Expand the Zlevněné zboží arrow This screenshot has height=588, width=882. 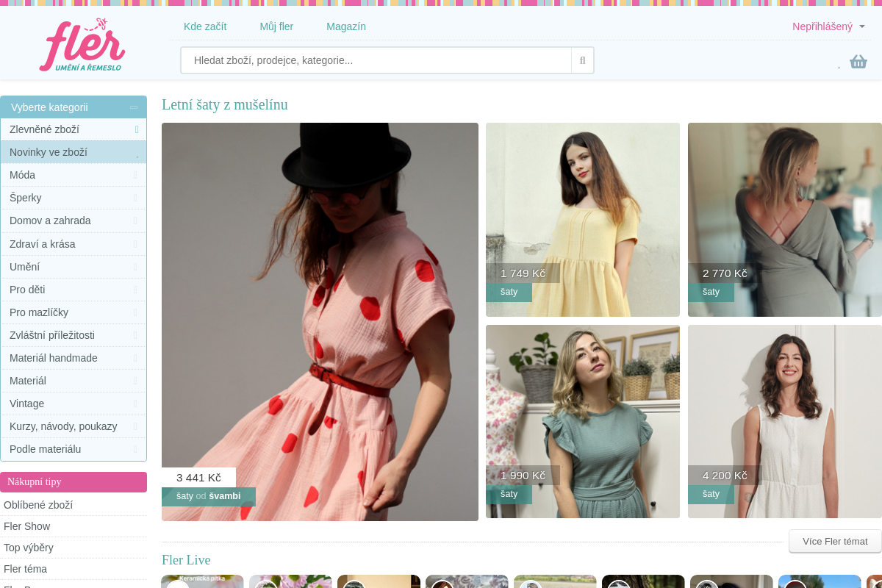pyautogui.click(x=137, y=129)
